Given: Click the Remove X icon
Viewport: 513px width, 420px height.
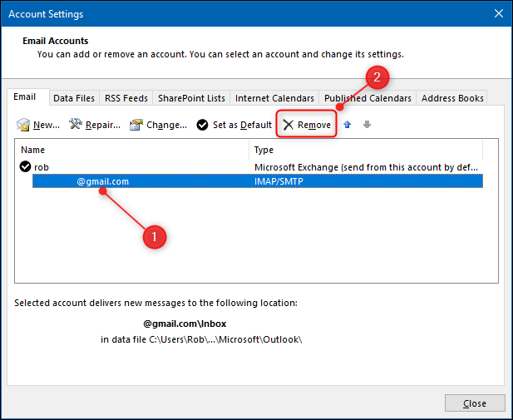Looking at the screenshot, I should (289, 125).
